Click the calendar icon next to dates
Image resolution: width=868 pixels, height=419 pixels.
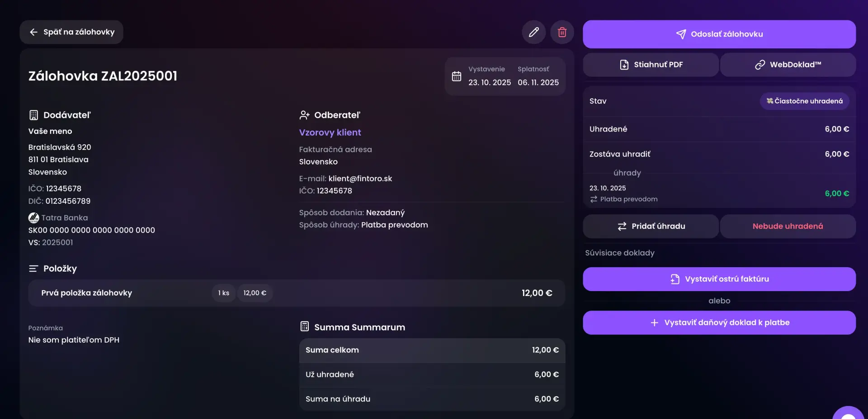(457, 76)
